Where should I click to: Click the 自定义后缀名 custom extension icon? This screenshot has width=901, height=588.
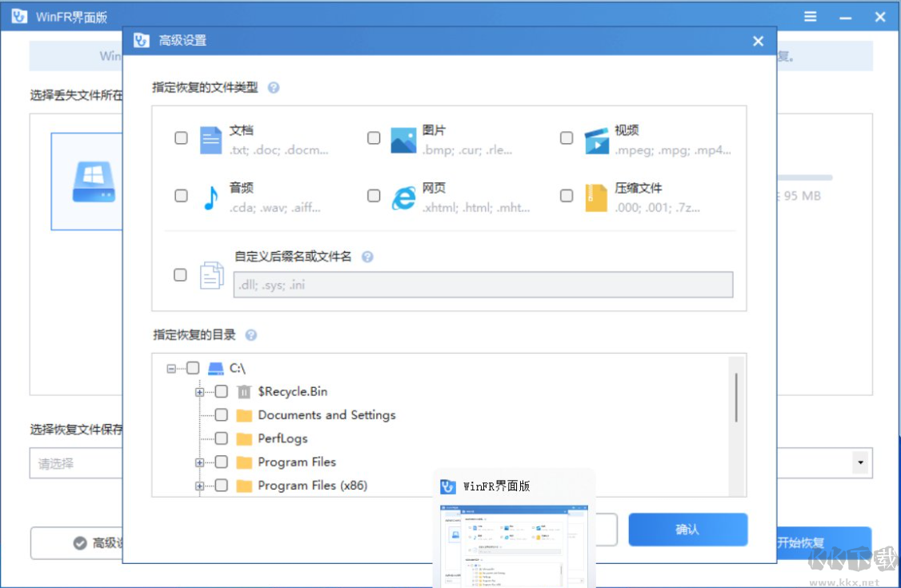210,274
